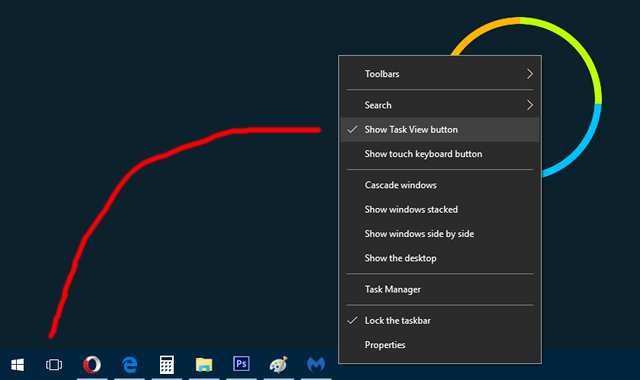The image size is (640, 380).
Task: Open Microsoft Edge from taskbar
Action: click(x=129, y=364)
